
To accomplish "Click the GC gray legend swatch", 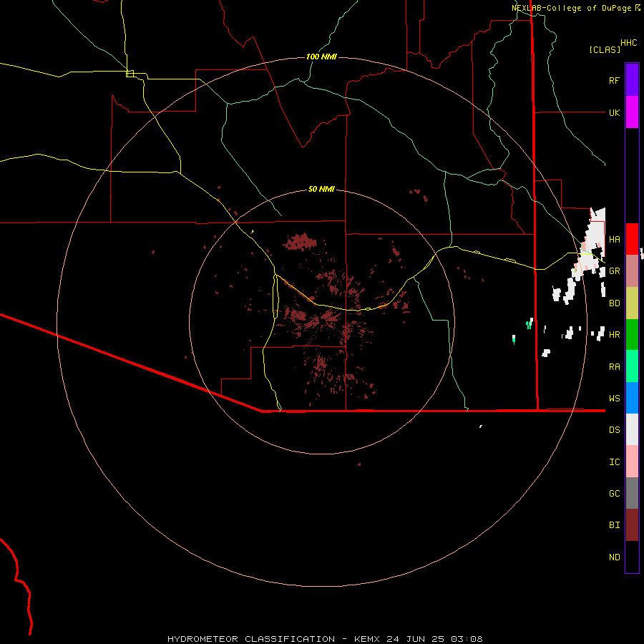I will tap(632, 493).
